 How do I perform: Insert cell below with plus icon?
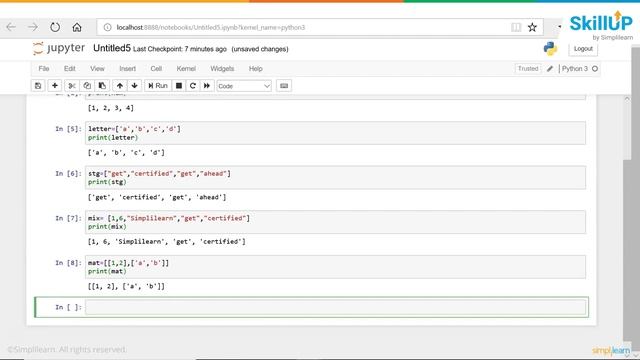click(55, 86)
